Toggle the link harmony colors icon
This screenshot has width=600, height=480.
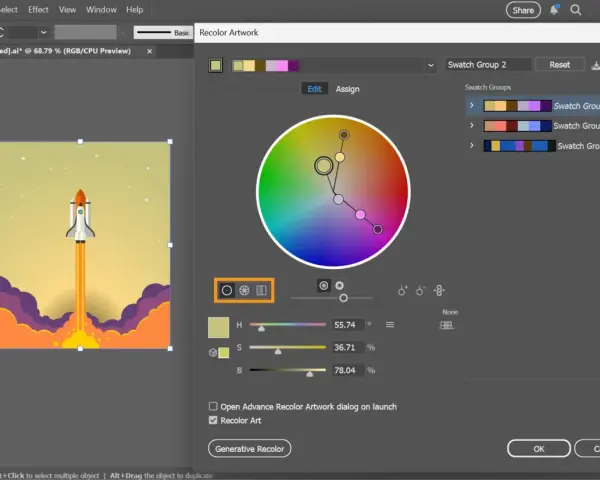pyautogui.click(x=439, y=291)
